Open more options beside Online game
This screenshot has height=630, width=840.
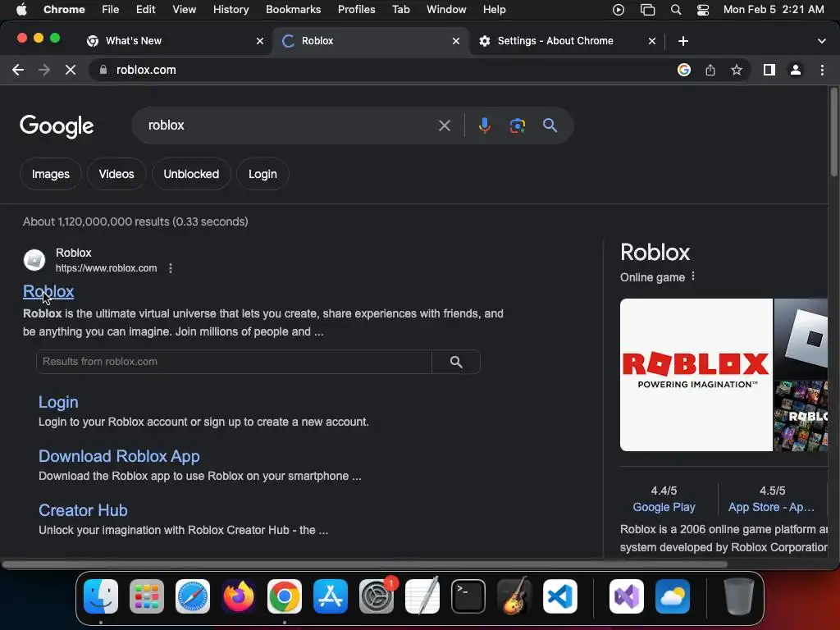[693, 276]
